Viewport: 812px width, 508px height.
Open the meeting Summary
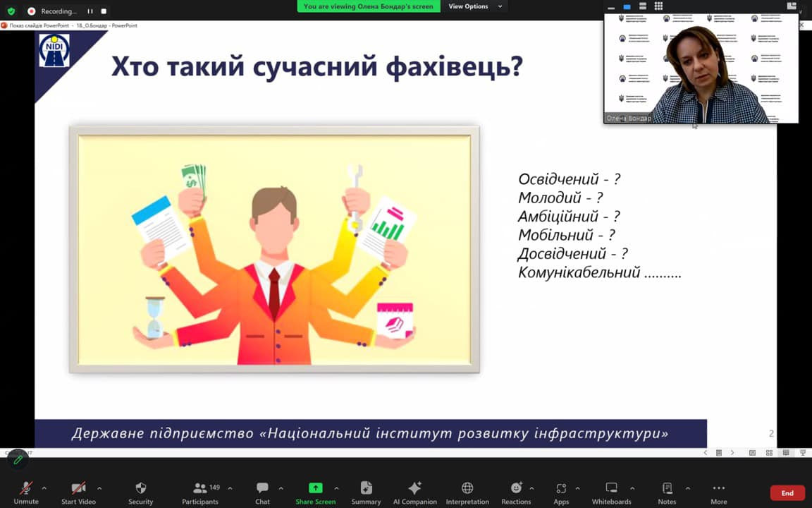(x=366, y=492)
